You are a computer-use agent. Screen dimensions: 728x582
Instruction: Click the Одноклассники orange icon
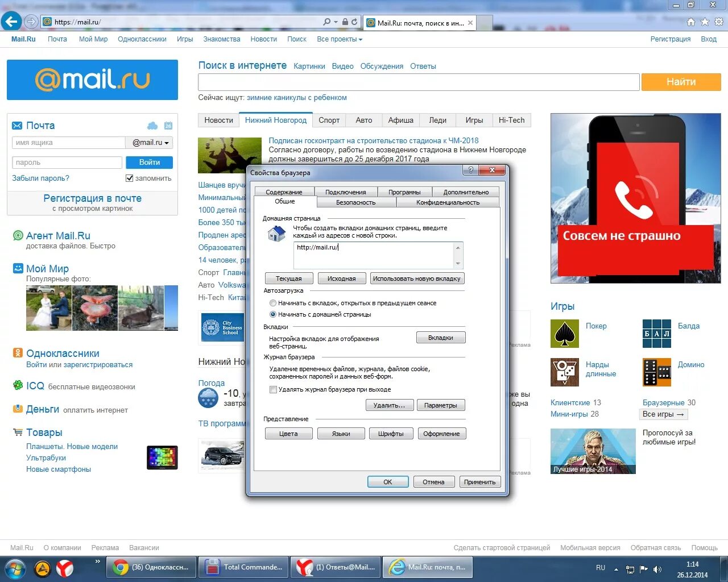[x=18, y=353]
